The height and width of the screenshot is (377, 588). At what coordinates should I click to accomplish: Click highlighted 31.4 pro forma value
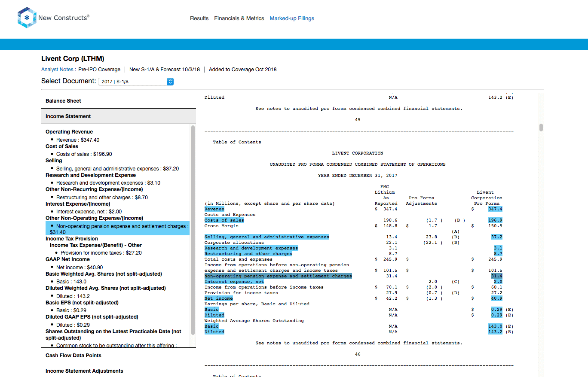tap(496, 276)
